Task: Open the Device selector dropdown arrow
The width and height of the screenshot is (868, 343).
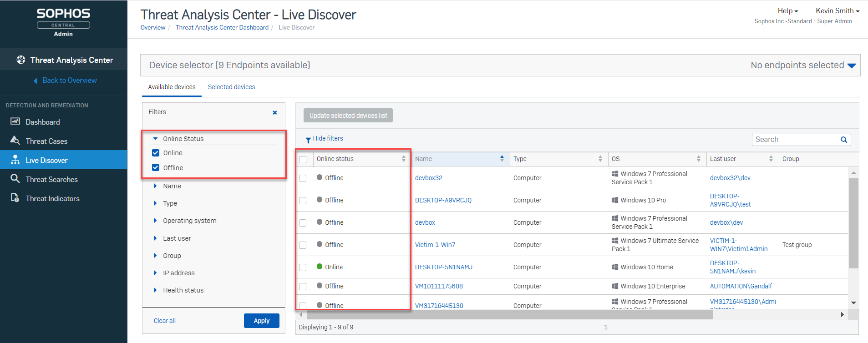Action: point(852,66)
